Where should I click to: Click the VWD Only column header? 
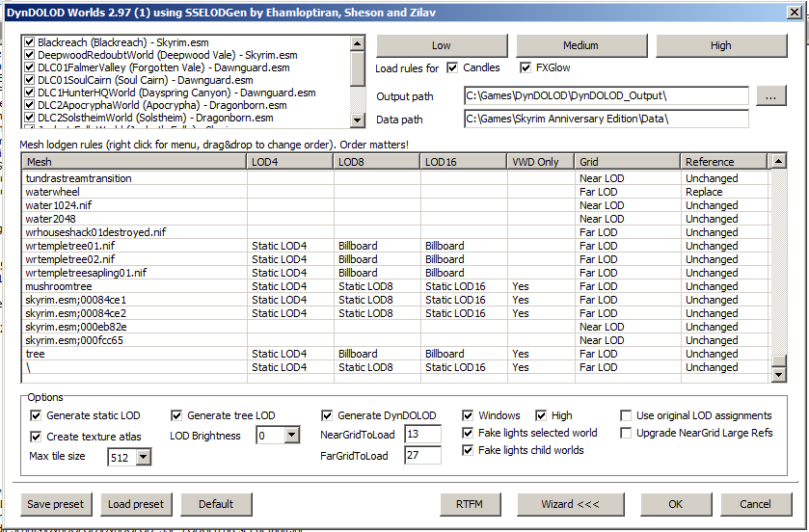[x=541, y=162]
